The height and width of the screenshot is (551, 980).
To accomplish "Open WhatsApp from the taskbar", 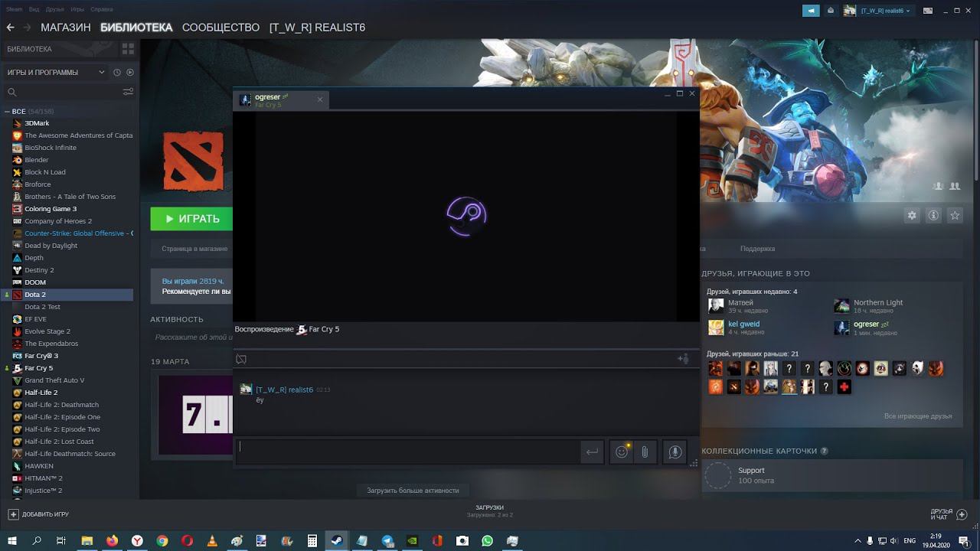I will [x=488, y=540].
